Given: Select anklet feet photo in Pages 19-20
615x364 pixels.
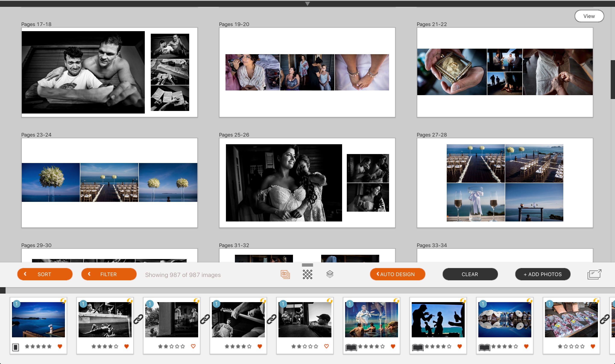Looking at the screenshot, I should point(362,72).
